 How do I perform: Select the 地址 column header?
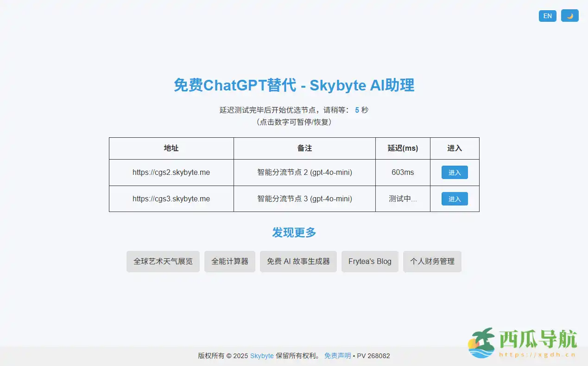(171, 148)
